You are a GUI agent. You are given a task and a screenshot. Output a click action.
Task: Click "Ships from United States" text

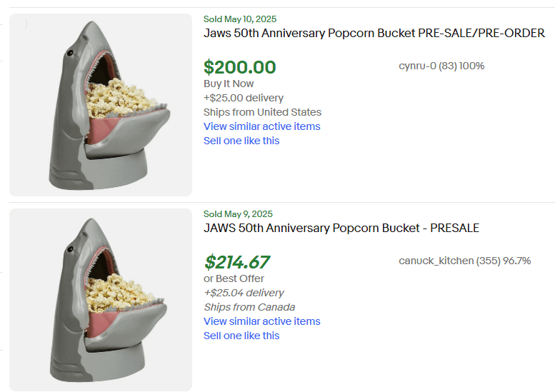262,112
